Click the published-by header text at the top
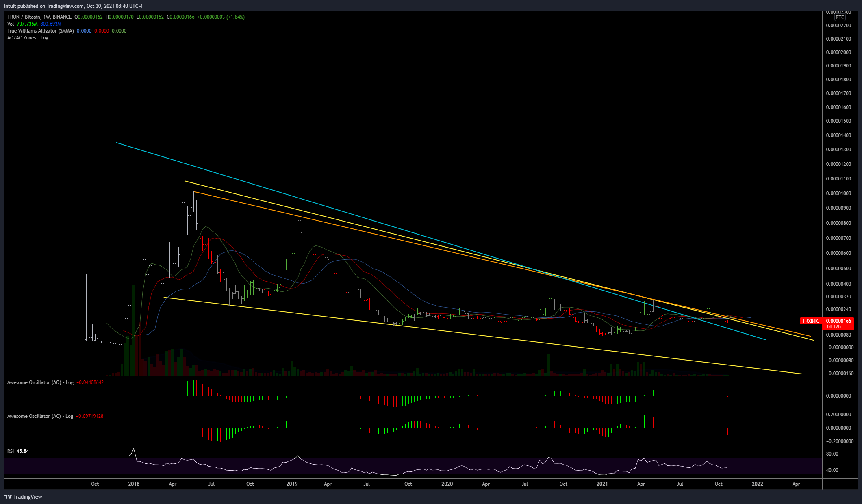 tap(73, 6)
